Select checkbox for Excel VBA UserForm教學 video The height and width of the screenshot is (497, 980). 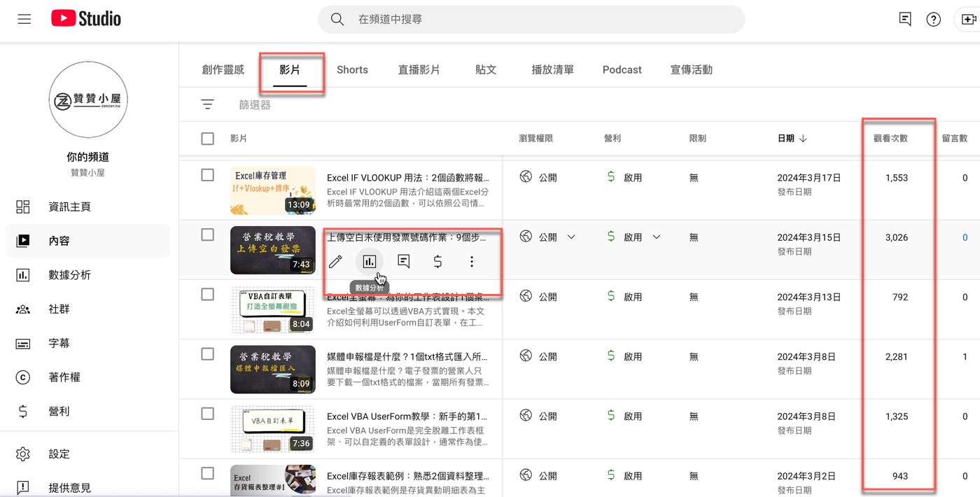pos(207,414)
